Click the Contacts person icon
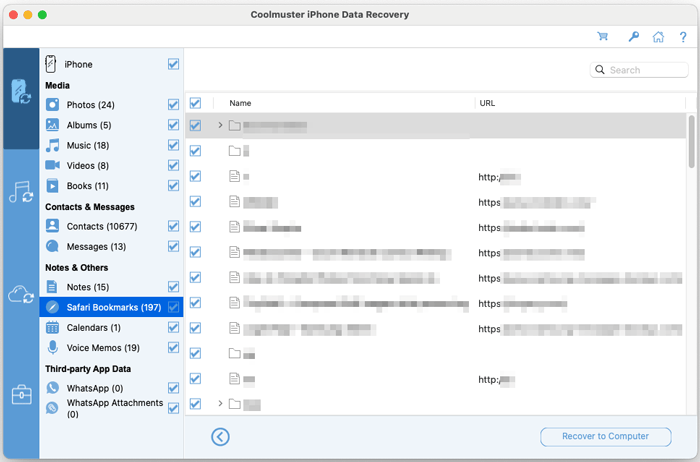The width and height of the screenshot is (700, 462). pyautogui.click(x=52, y=226)
